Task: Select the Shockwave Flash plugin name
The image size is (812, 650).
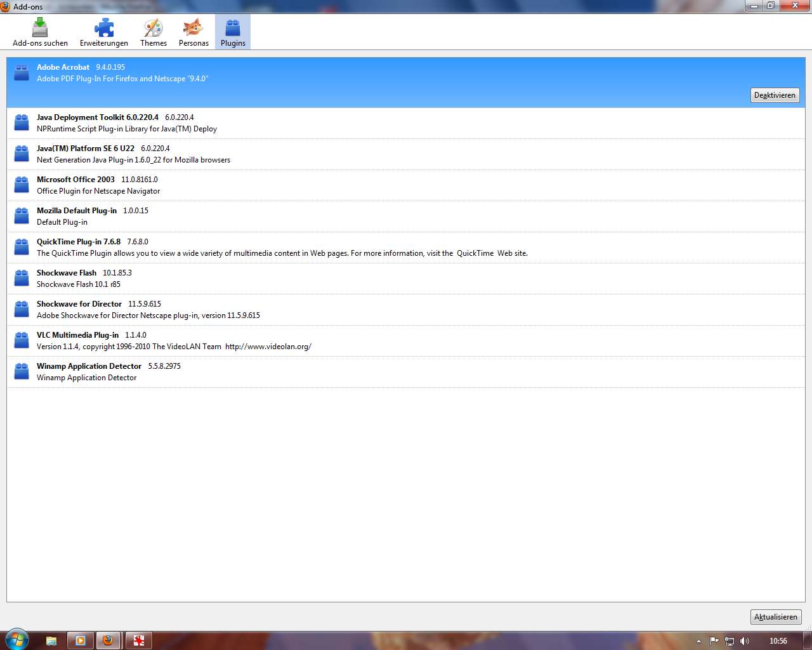Action: click(67, 273)
